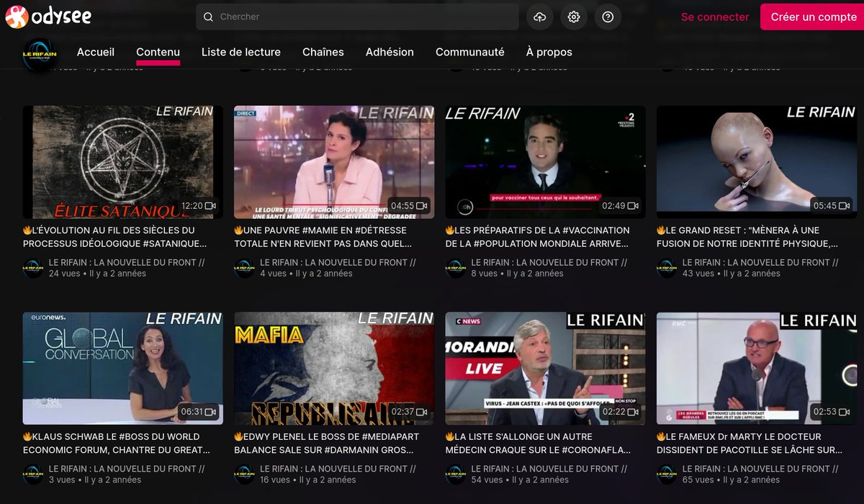Open title LE FAMEUX Dr MARTY
Viewport: 864px width, 504px height.
point(749,443)
